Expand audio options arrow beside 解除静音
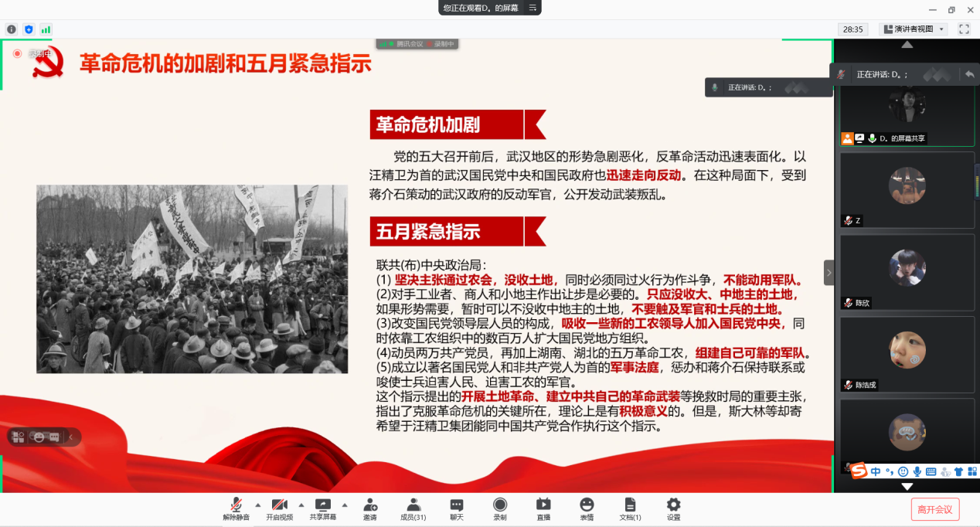 pos(258,505)
